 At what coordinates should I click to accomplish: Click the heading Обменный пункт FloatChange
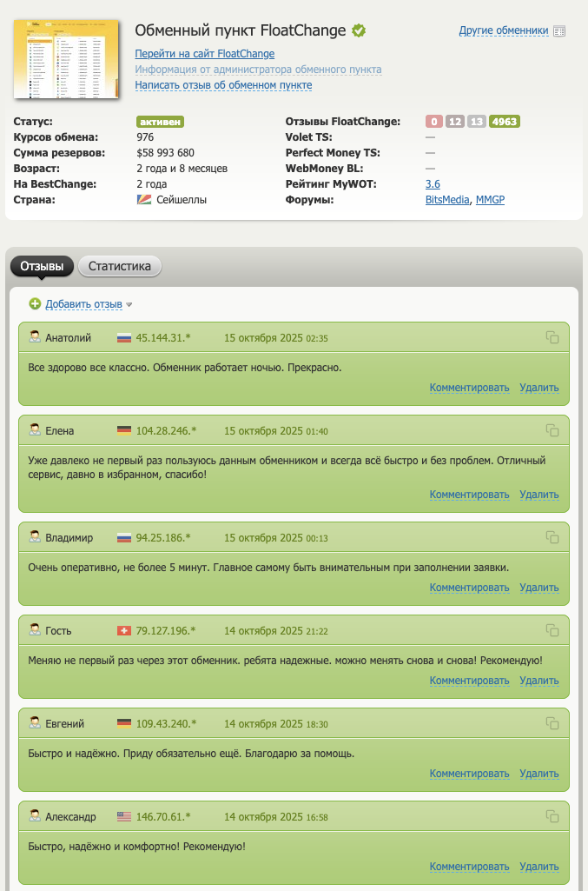(240, 30)
